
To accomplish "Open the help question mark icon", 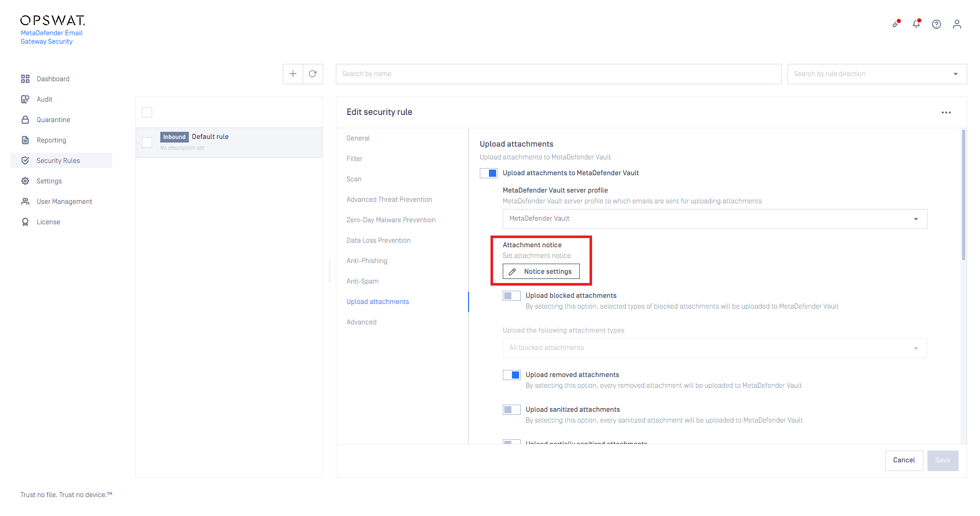I will coord(937,24).
